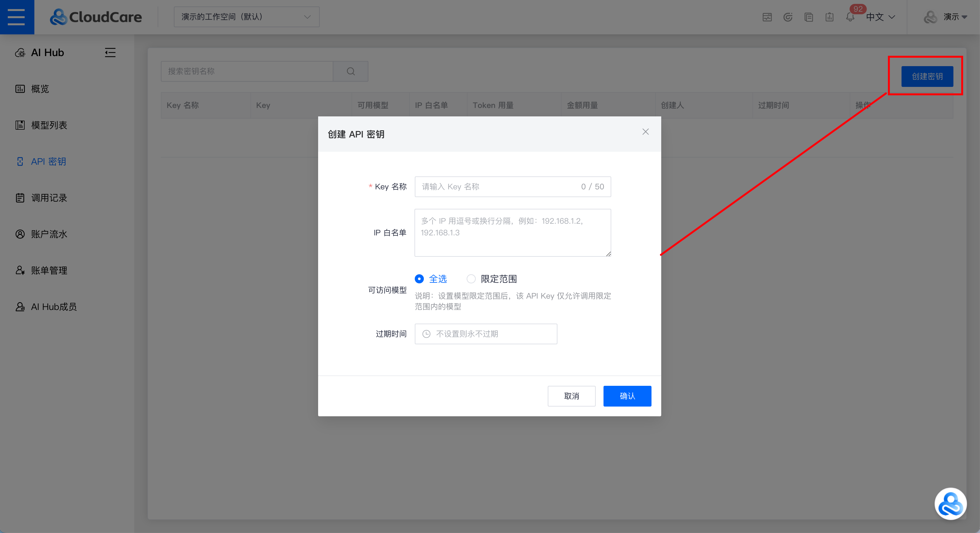Expand the workspace selector dropdown

(246, 17)
